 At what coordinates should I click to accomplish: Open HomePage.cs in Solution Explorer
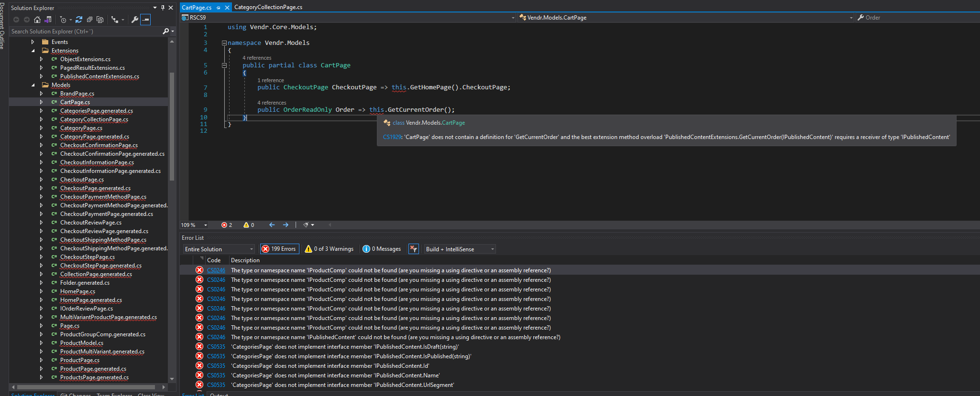[x=77, y=291]
